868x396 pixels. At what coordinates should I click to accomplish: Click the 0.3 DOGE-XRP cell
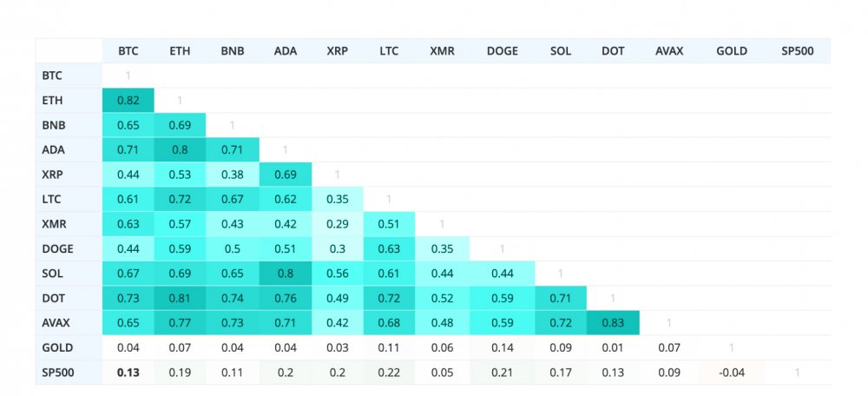(337, 248)
